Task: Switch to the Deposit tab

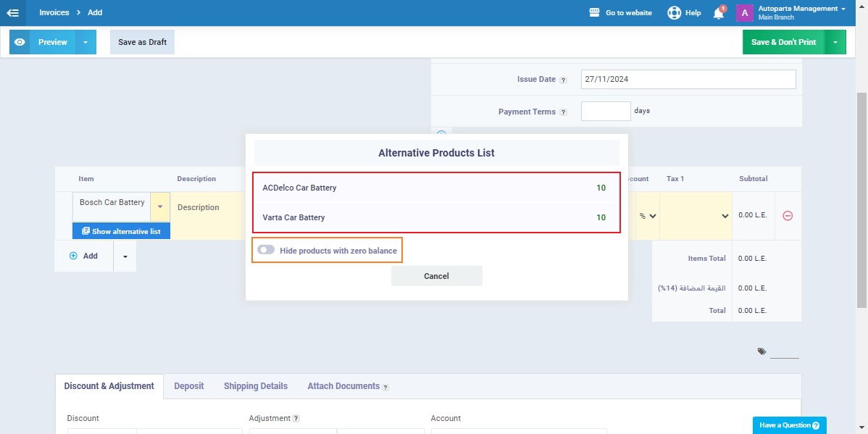Action: pyautogui.click(x=189, y=386)
